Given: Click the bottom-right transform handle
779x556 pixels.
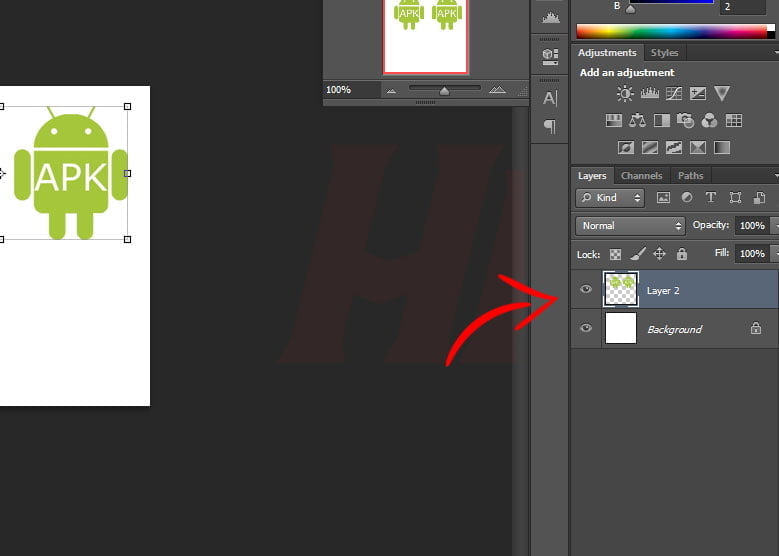Looking at the screenshot, I should 127,239.
